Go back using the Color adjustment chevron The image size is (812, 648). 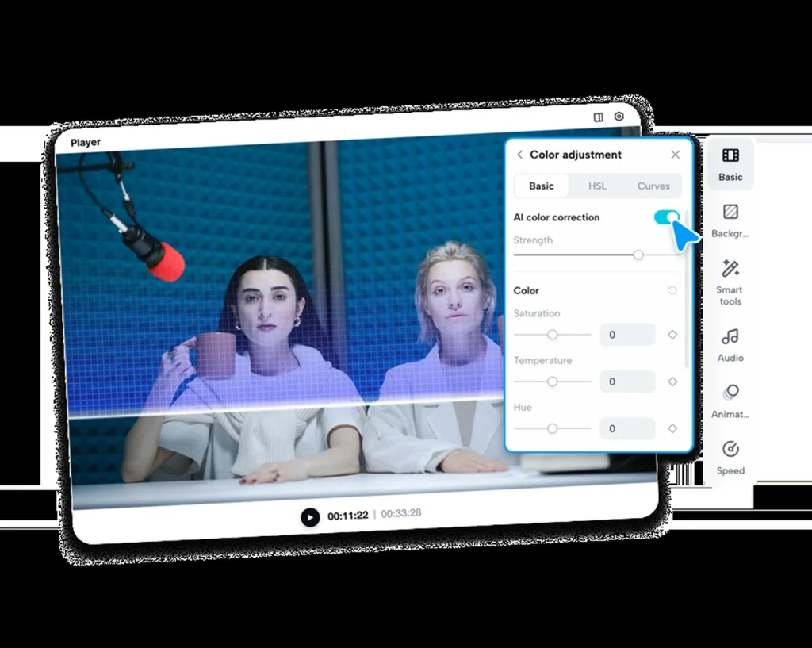tap(519, 155)
